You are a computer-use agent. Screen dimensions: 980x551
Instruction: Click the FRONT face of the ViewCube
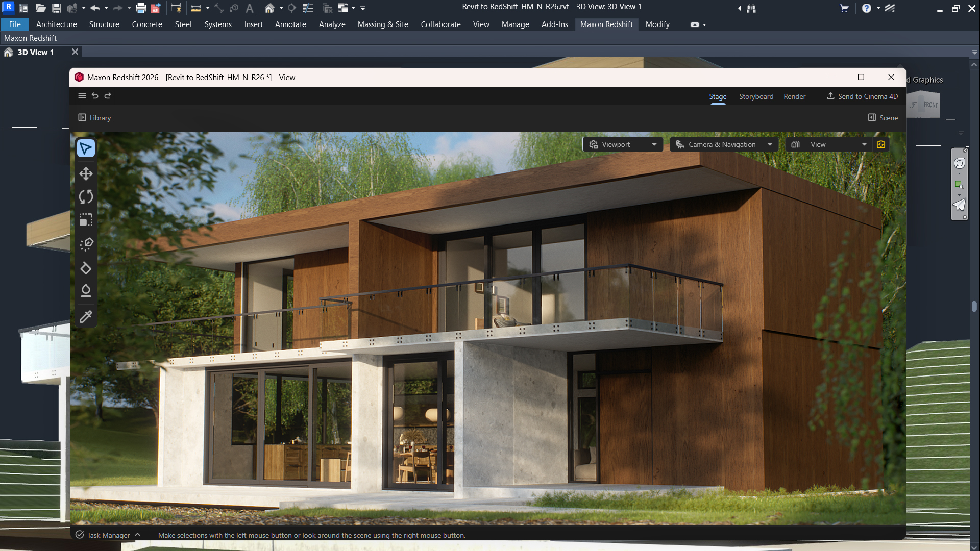pyautogui.click(x=930, y=105)
